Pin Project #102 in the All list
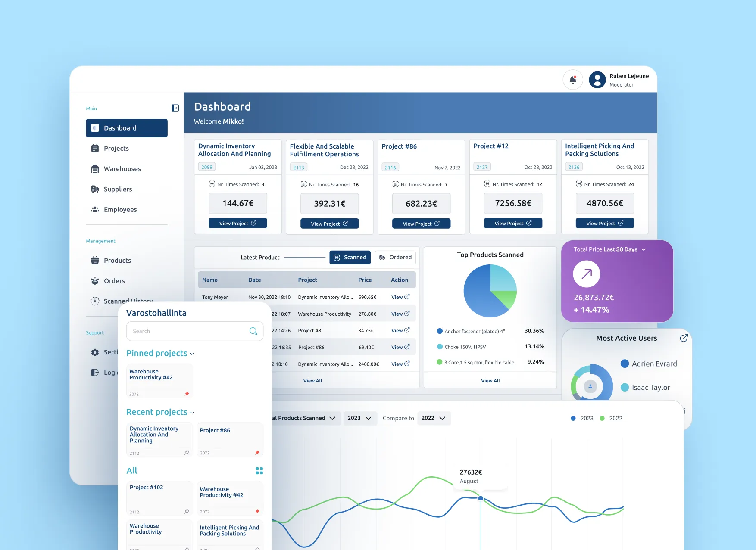This screenshot has width=756, height=550. pos(187,512)
